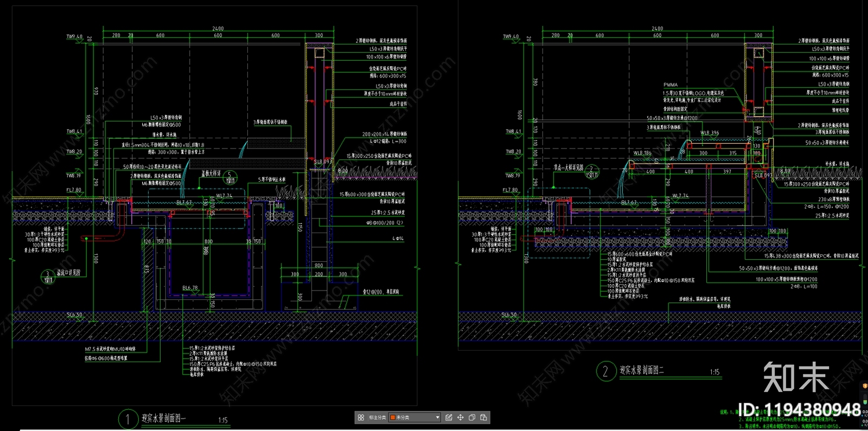This screenshot has width=868, height=431.
Task: Click the TW9.40 elevation label in left drawing
Action: tap(74, 37)
